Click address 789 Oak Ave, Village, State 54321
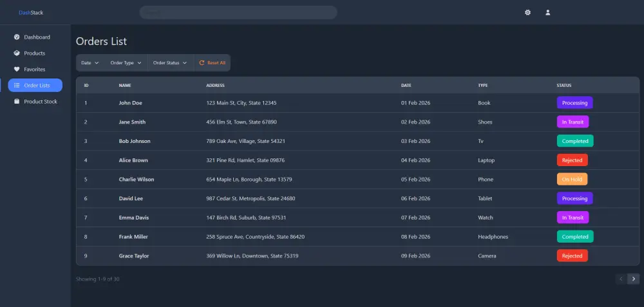This screenshot has width=644, height=307. pyautogui.click(x=245, y=141)
